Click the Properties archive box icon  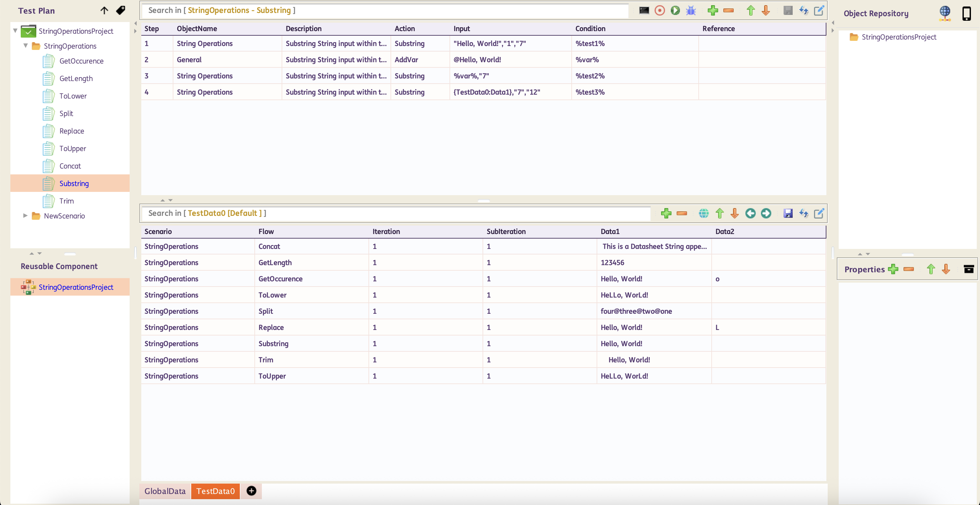pyautogui.click(x=969, y=269)
